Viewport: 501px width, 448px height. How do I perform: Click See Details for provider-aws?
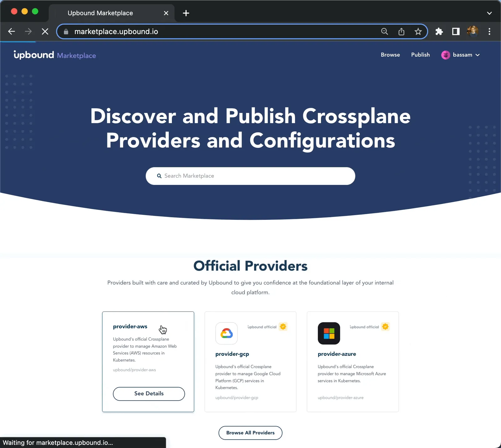pos(149,394)
